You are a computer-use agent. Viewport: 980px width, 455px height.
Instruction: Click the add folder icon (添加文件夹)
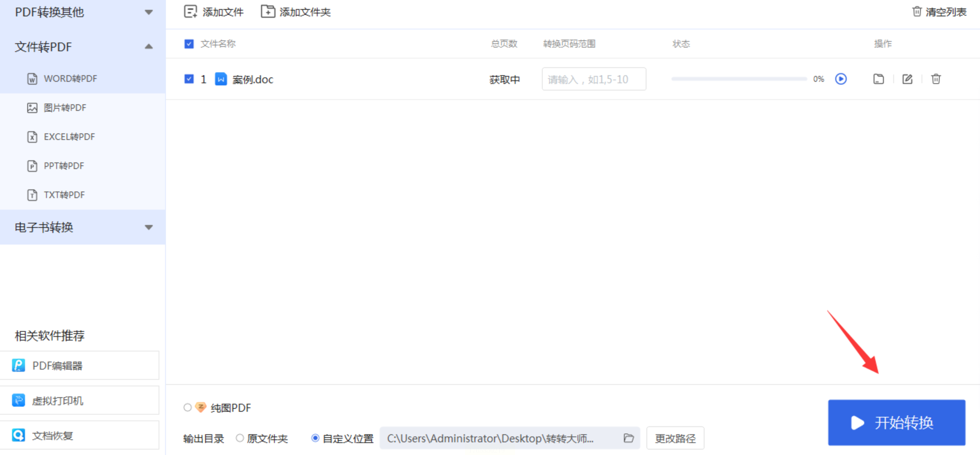tap(268, 12)
